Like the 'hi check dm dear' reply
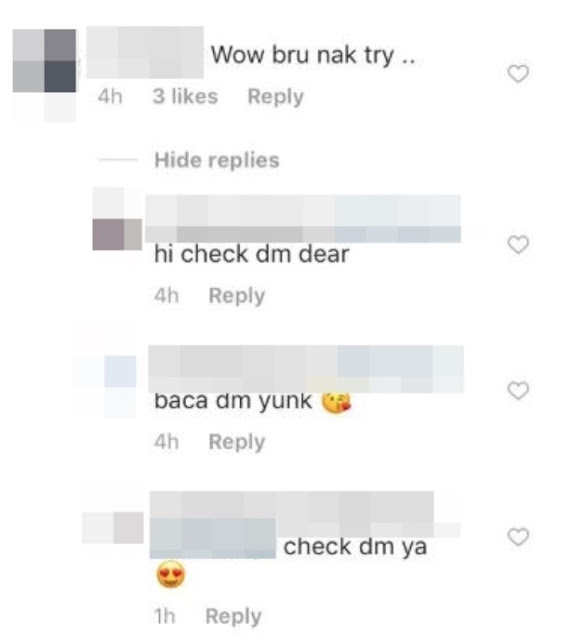 (x=518, y=244)
